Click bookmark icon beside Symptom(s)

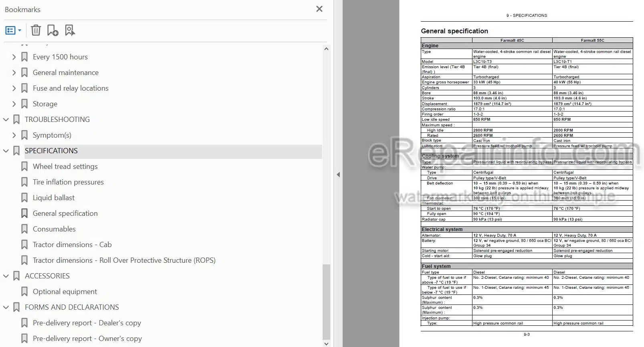coord(24,135)
